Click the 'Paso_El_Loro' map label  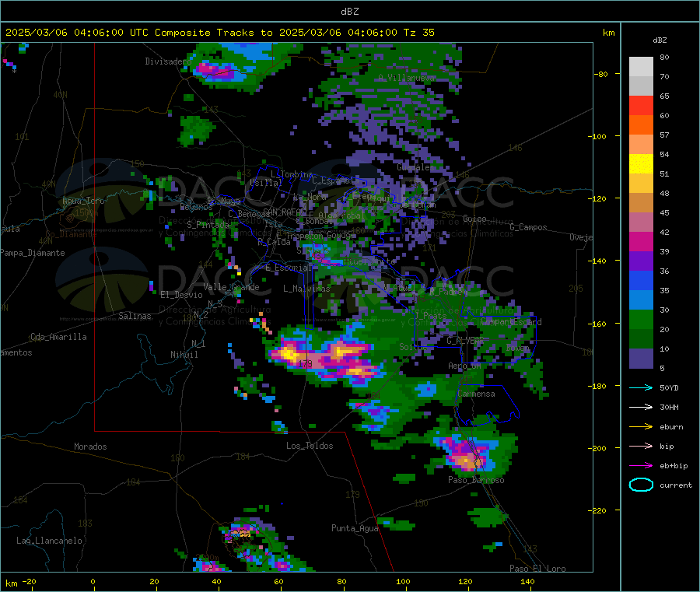(537, 569)
